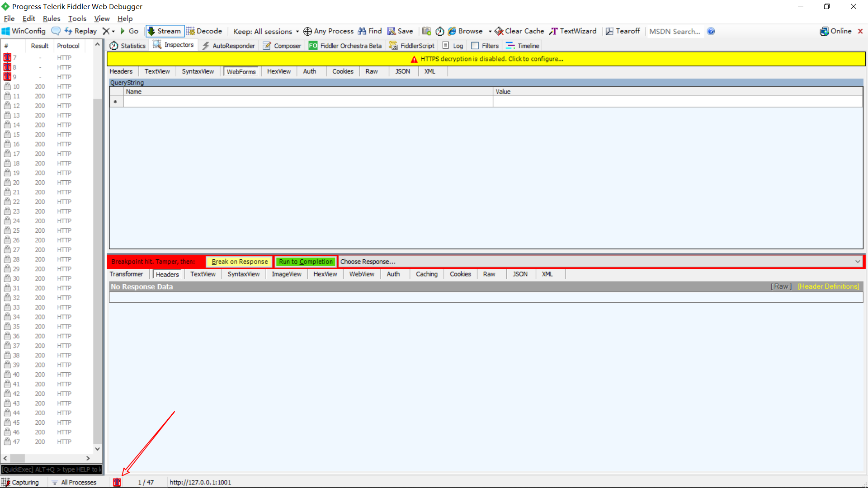Viewport: 868px width, 488px height.
Task: Click the comment speech bubble icon
Action: pos(56,31)
